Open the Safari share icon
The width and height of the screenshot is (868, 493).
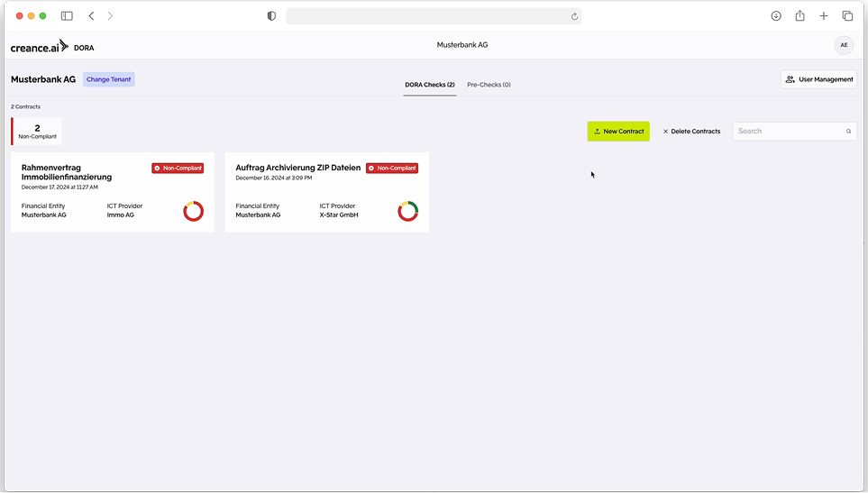pyautogui.click(x=799, y=15)
